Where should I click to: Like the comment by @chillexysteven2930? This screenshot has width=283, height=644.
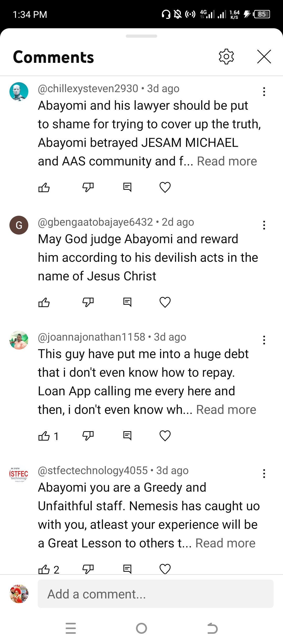[x=44, y=187]
